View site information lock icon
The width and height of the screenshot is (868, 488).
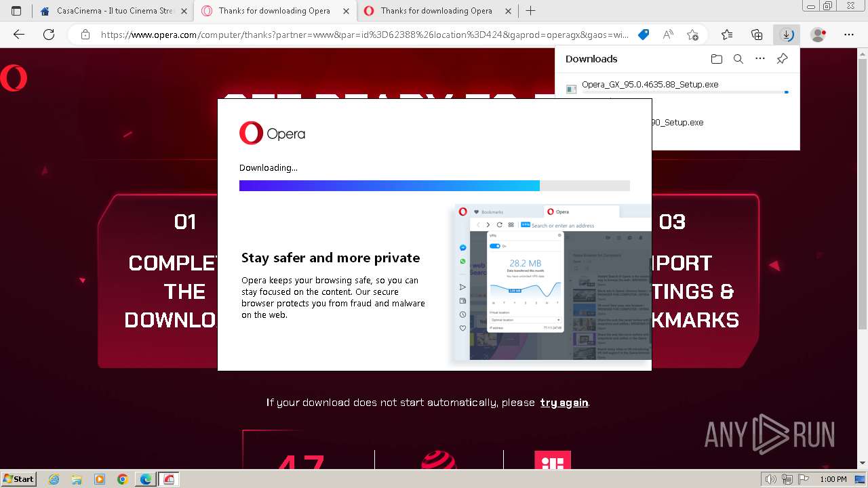[x=85, y=35]
